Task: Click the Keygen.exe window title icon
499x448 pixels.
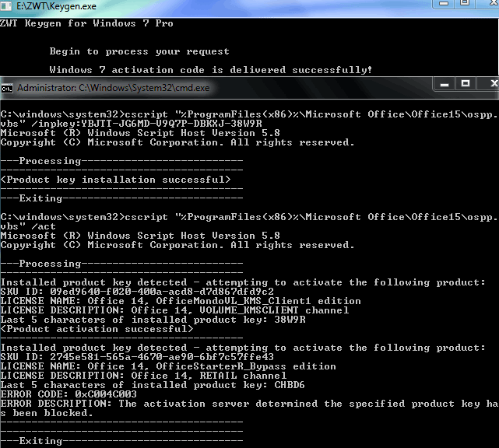Action: point(5,5)
